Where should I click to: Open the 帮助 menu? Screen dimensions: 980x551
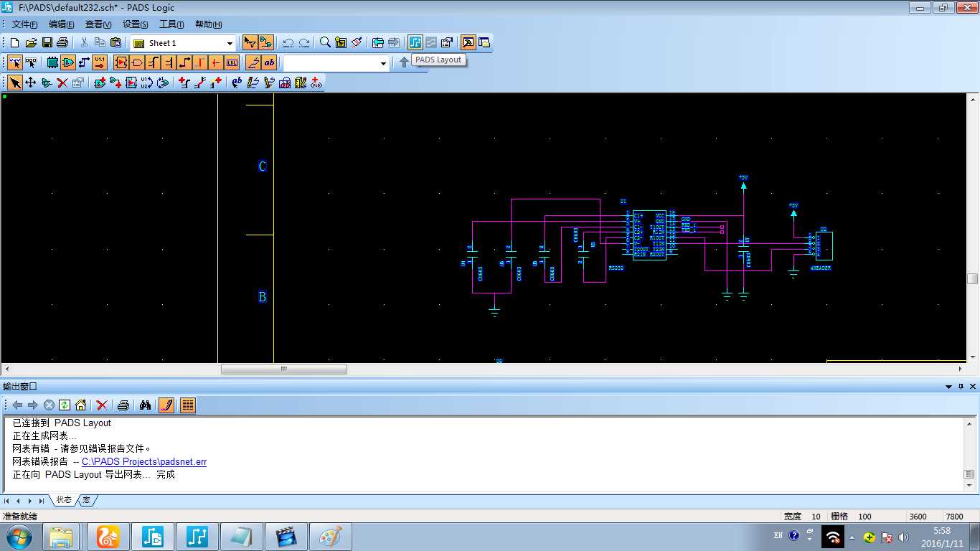(x=209, y=24)
